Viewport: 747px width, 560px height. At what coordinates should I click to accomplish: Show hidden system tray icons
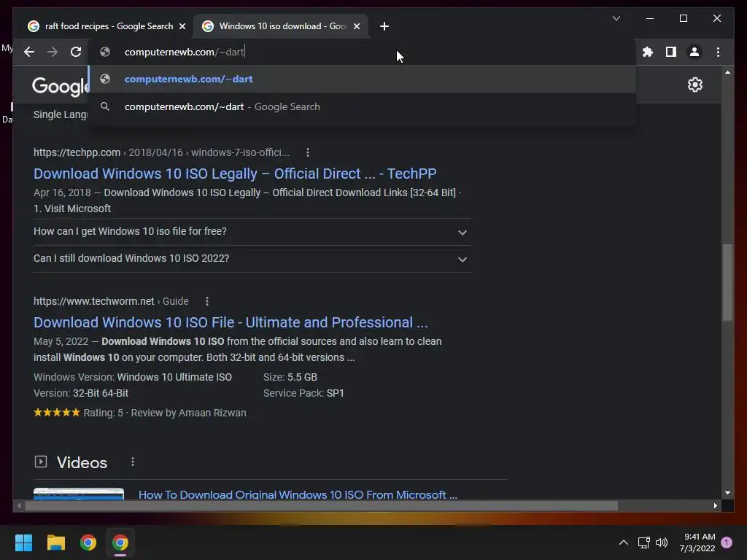click(x=623, y=542)
